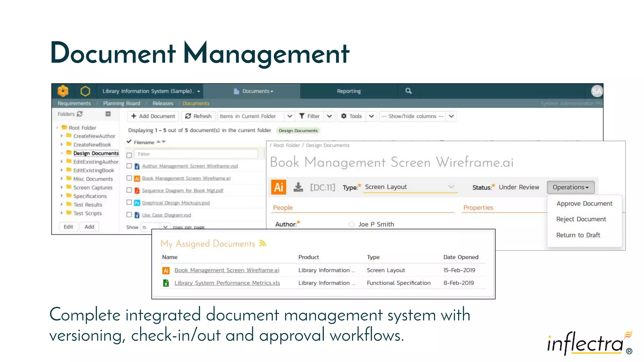Click the Documents menu folder icon
This screenshot has width=644, height=362.
(236, 91)
